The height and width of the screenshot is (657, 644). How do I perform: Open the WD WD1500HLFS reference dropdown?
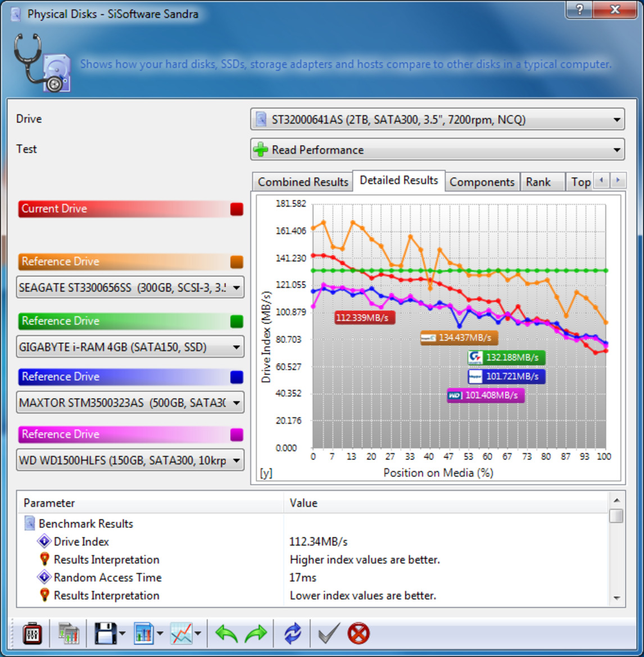coord(130,460)
